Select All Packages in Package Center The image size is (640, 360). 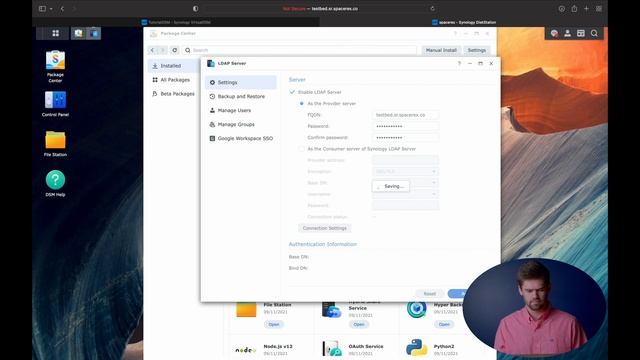point(173,80)
